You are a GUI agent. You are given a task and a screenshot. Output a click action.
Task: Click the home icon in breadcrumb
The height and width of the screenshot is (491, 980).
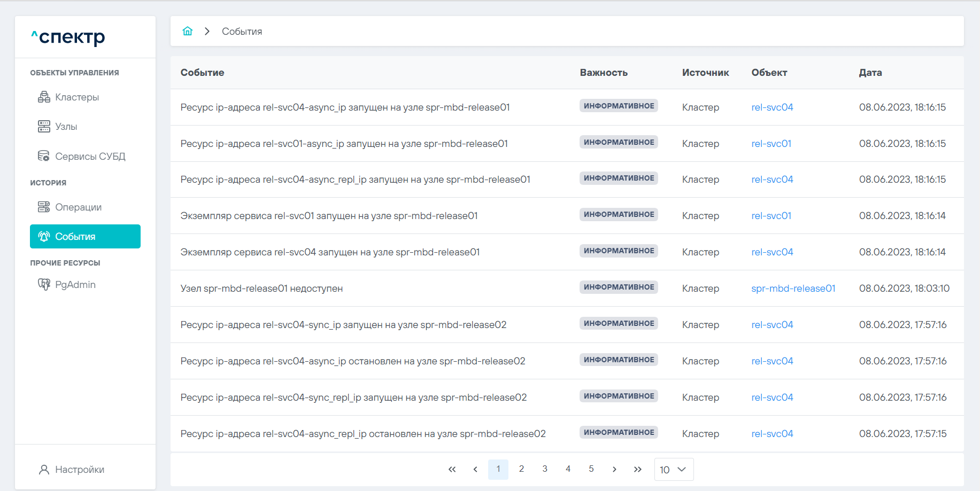187,31
